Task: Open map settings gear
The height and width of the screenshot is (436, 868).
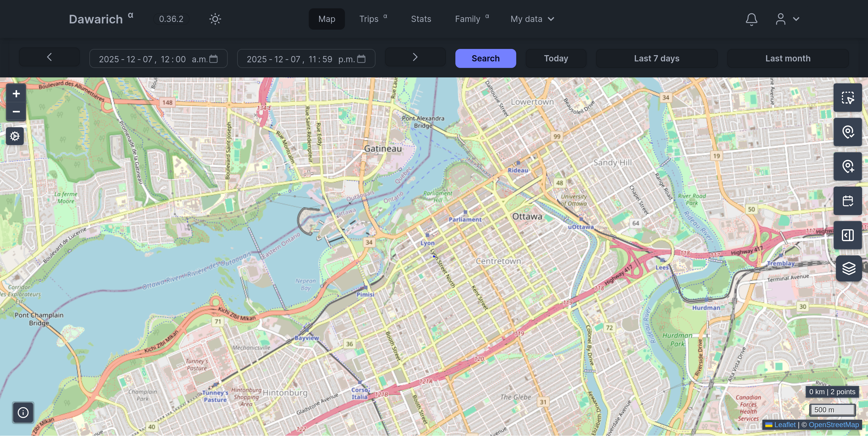Action: click(x=15, y=136)
